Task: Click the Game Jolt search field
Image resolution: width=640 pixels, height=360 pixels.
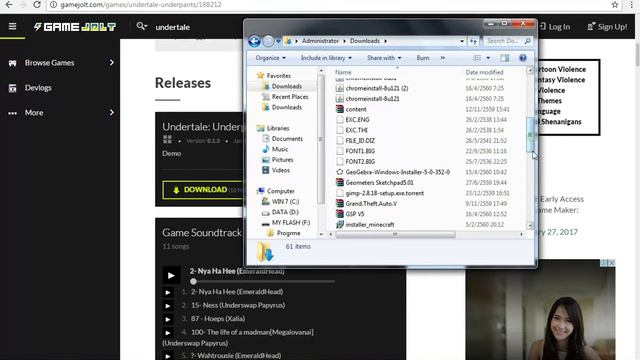Action: [173, 27]
